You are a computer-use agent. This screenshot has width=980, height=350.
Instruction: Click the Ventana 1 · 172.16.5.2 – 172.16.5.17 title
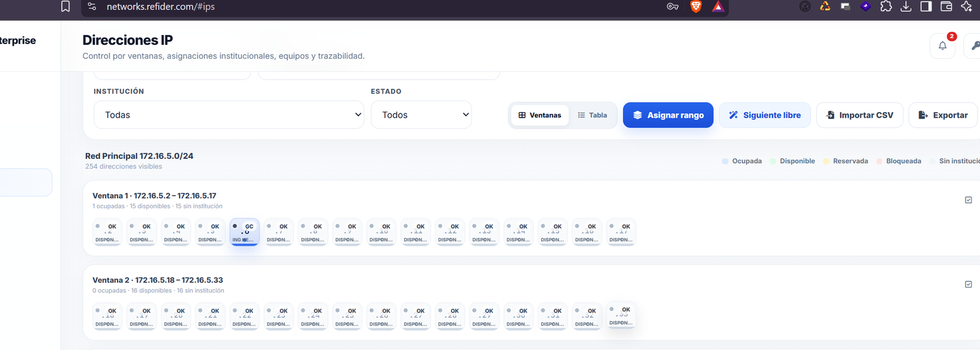pyautogui.click(x=154, y=196)
